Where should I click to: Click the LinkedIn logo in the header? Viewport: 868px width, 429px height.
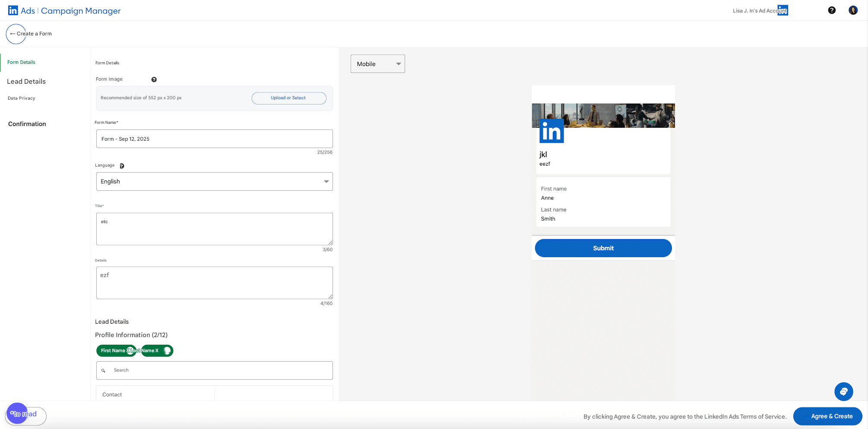(13, 10)
